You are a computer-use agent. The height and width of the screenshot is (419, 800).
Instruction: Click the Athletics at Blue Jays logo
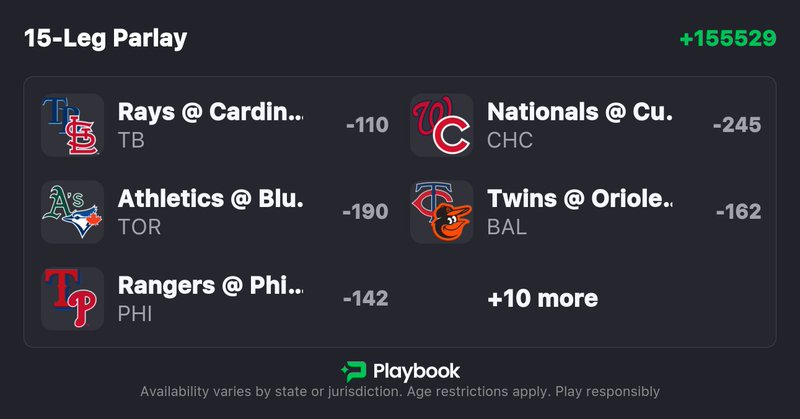(73, 212)
